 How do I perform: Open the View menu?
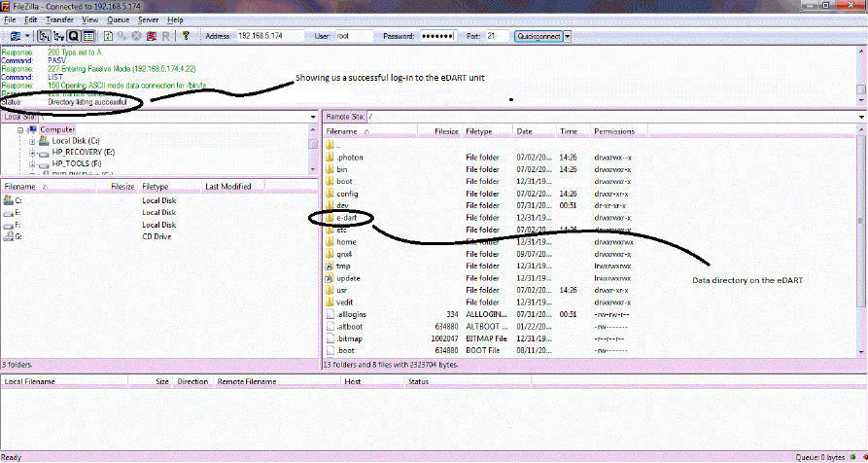pyautogui.click(x=89, y=19)
